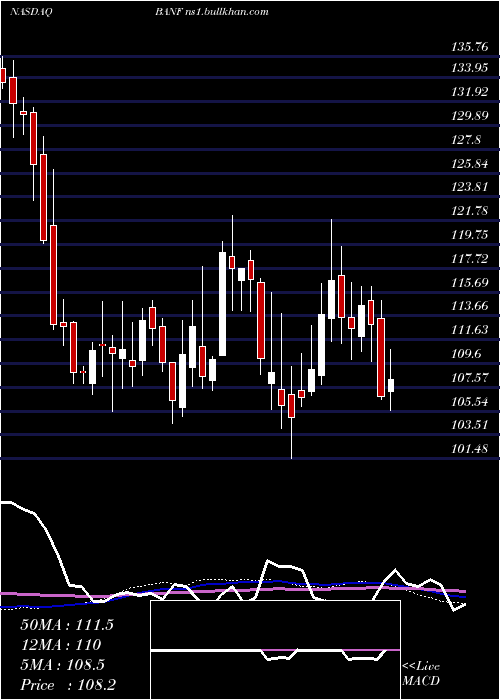Viewport: 500px width, 700px height.
Task: Click the 117.72 price axis label
Action: pos(469,258)
